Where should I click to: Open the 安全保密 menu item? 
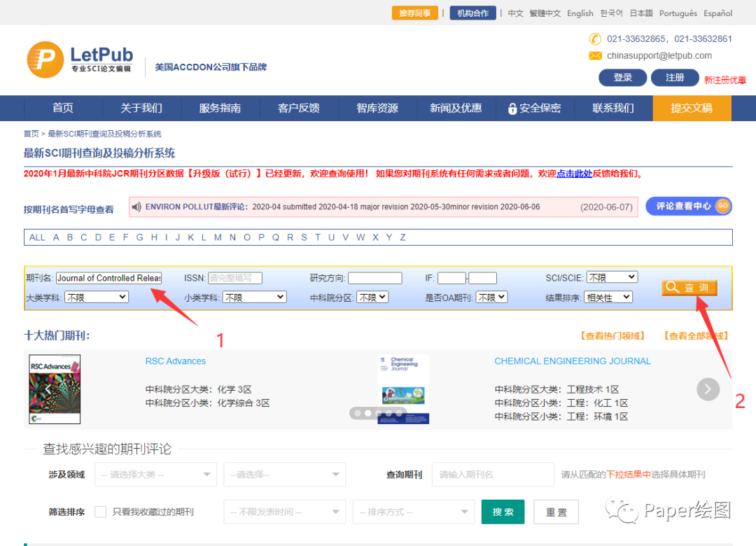[535, 108]
